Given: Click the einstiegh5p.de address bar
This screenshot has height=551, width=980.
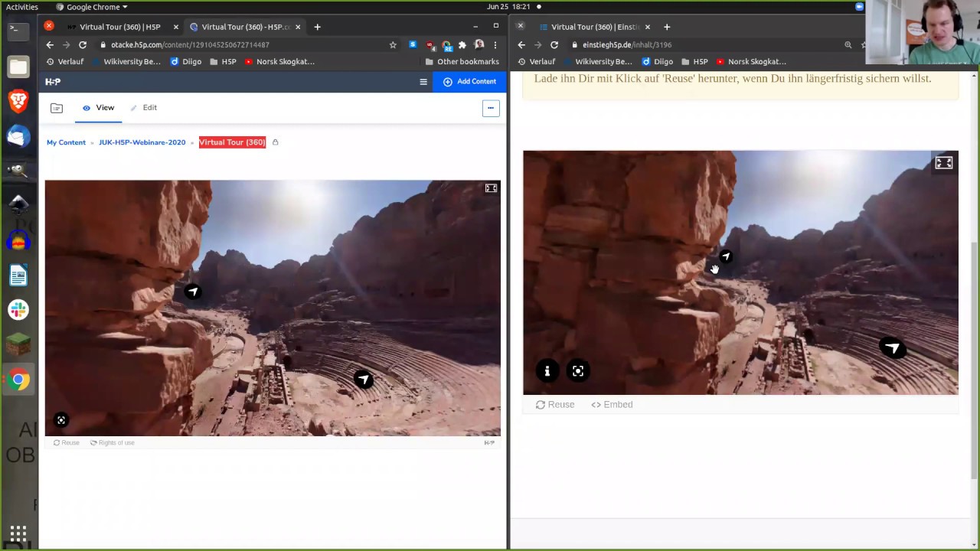Looking at the screenshot, I should point(704,45).
